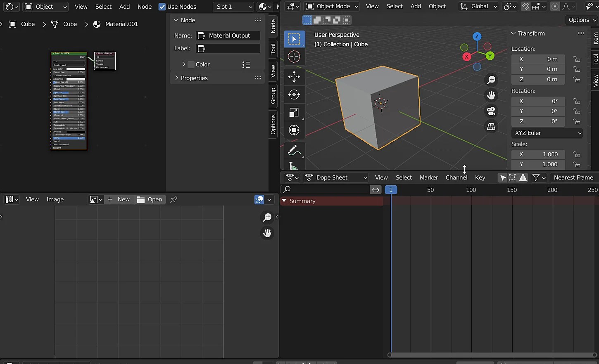Open the Object menu in the 3D viewport
Screen dimensions: 599x364
437,6
